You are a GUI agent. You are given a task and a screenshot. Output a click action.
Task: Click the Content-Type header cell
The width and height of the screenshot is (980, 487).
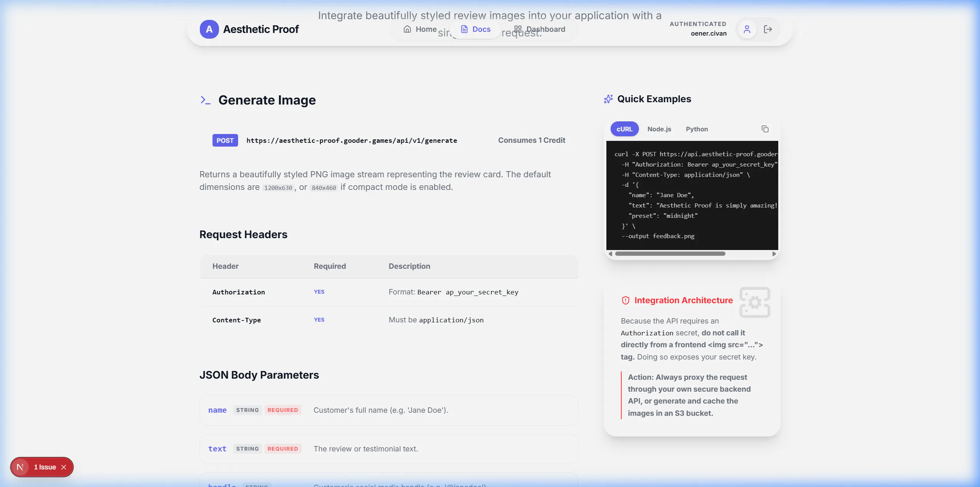tap(237, 320)
